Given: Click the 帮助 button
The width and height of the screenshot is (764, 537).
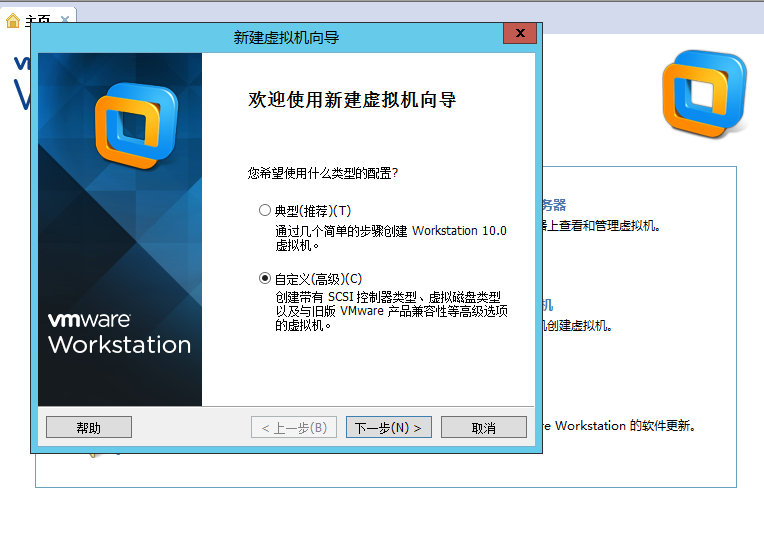Looking at the screenshot, I should coord(89,427).
